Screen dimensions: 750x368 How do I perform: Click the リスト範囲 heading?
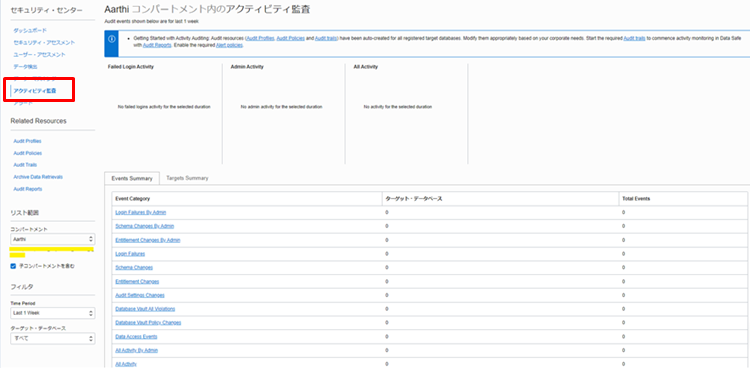tap(24, 212)
